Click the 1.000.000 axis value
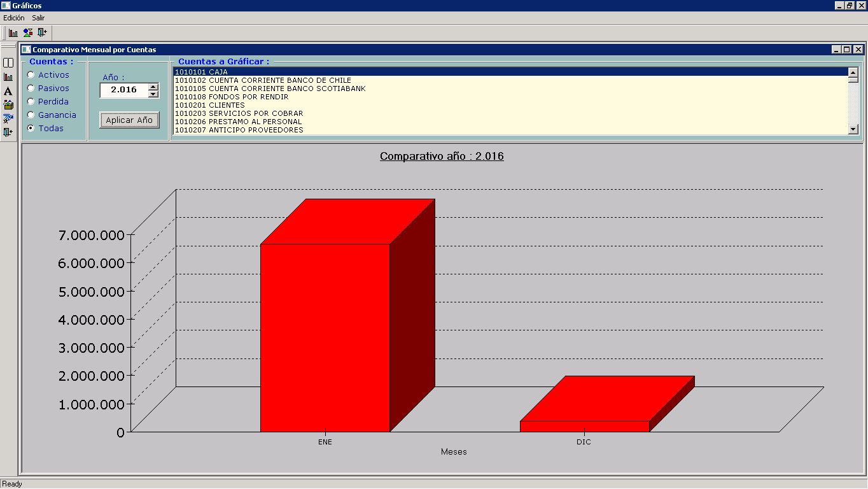Screen dimensions: 868x489 91,404
